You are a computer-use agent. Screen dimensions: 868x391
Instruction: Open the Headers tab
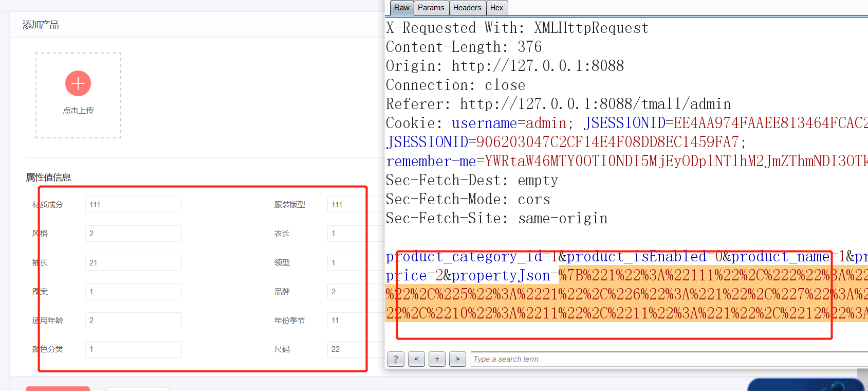pos(467,8)
